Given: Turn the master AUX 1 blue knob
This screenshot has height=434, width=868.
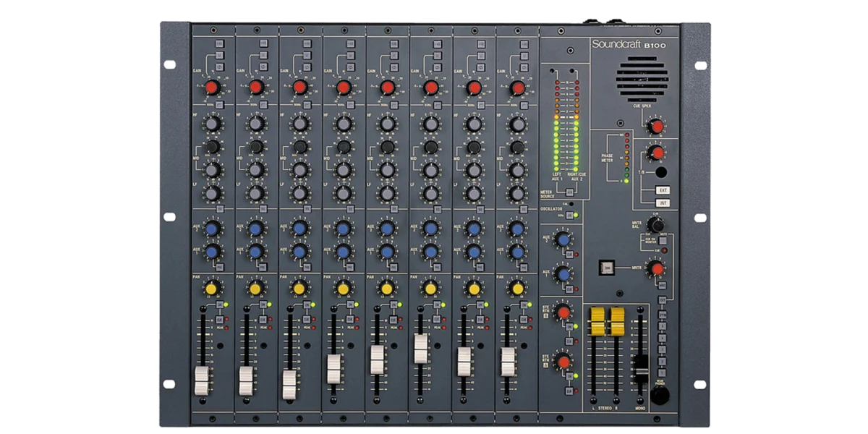Looking at the screenshot, I should click(x=563, y=275).
